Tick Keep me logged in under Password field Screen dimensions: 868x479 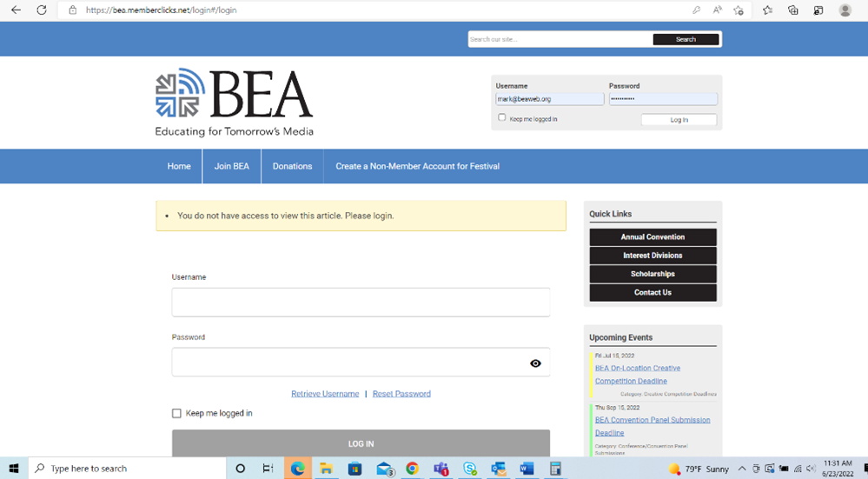[176, 414]
